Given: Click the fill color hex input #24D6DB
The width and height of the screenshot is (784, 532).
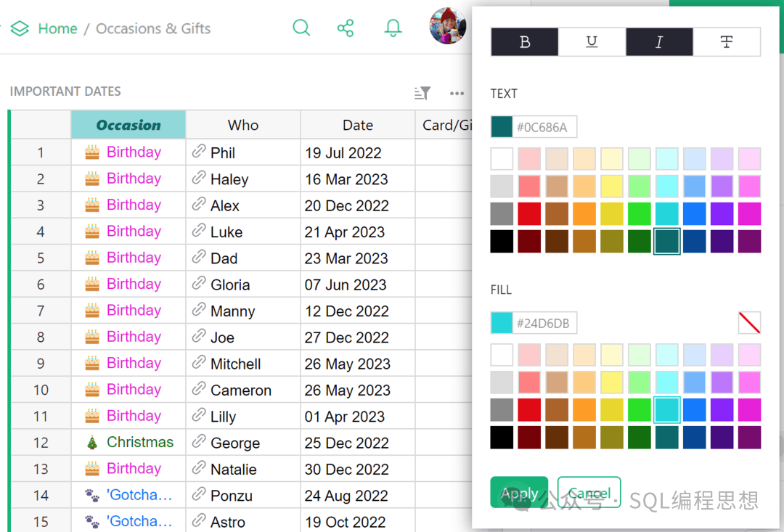Looking at the screenshot, I should (544, 323).
